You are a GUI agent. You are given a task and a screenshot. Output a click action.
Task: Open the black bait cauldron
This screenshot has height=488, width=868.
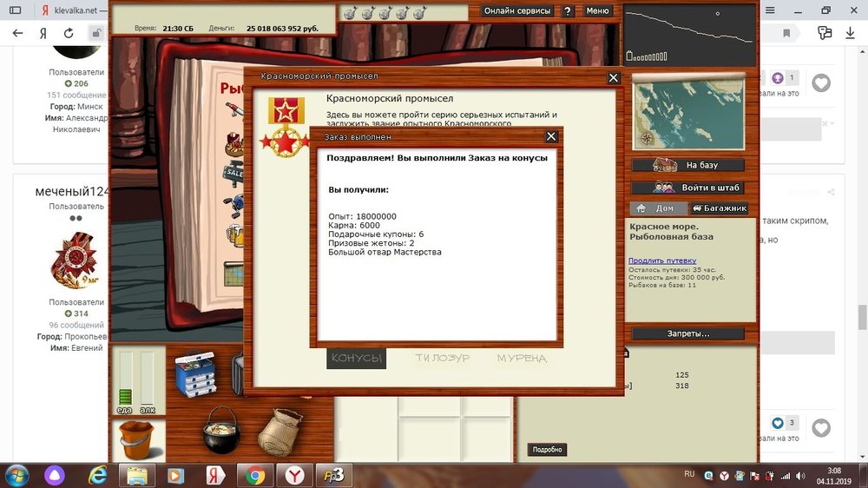pyautogui.click(x=221, y=431)
